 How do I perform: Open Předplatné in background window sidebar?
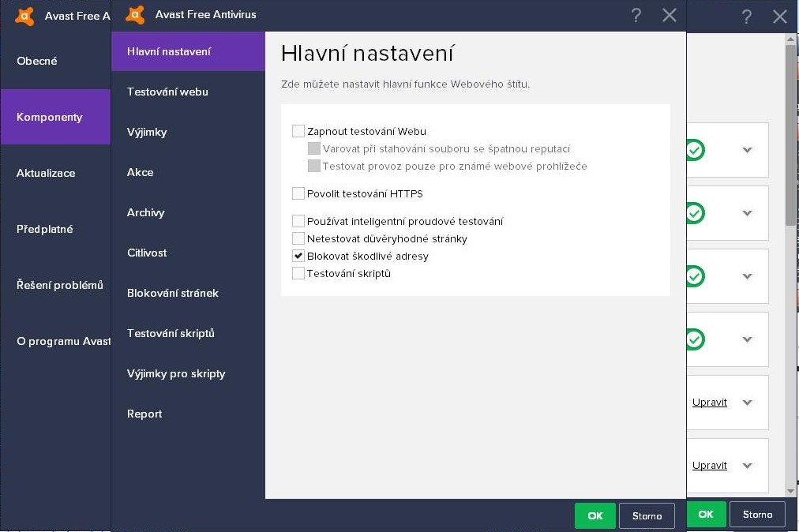(55, 230)
